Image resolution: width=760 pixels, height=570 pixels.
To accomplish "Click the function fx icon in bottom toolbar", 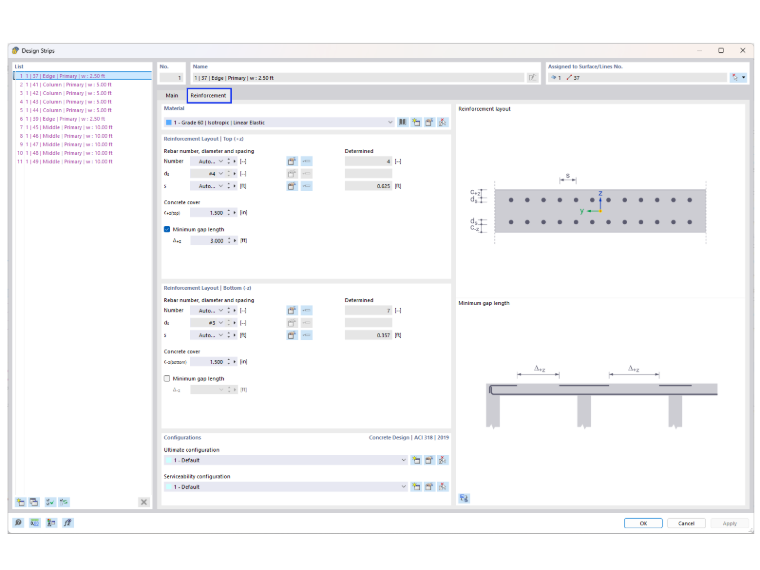I will click(67, 522).
